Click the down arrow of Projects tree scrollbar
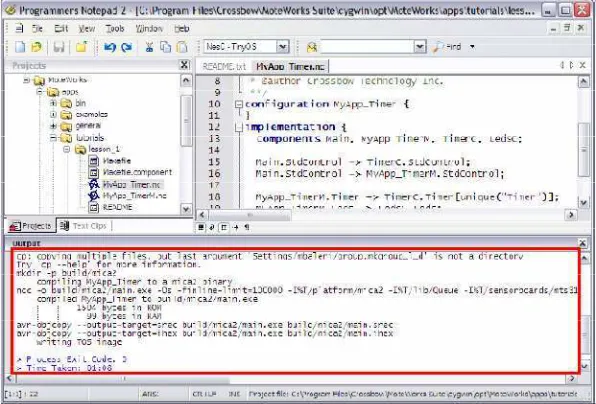 tap(186, 208)
